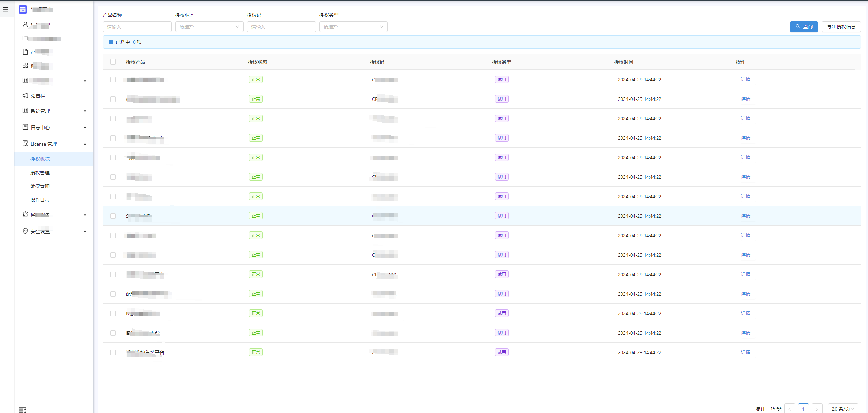The width and height of the screenshot is (868, 413).
Task: Click the 总计: 15 条 total count text
Action: [x=768, y=409]
